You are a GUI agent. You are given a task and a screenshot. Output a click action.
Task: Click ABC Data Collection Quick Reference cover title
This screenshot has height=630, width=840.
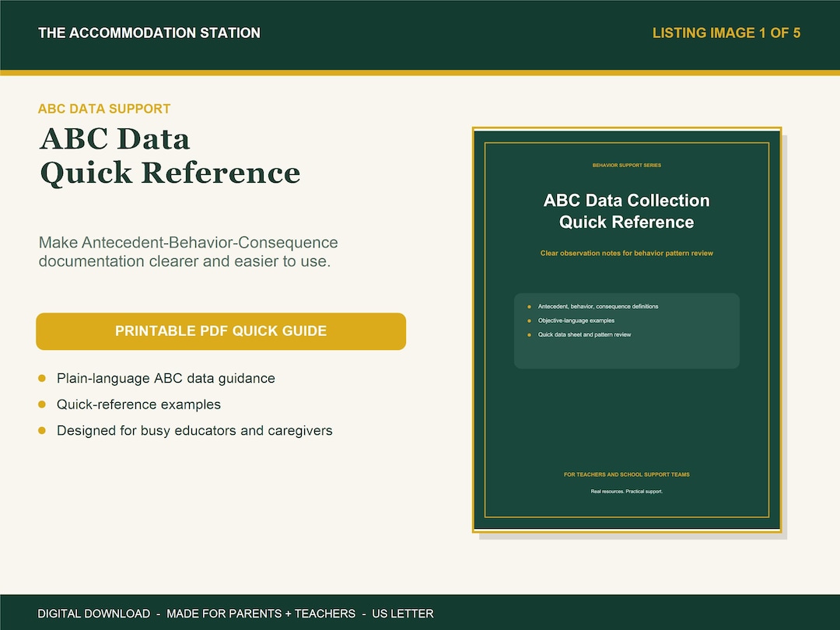click(627, 211)
